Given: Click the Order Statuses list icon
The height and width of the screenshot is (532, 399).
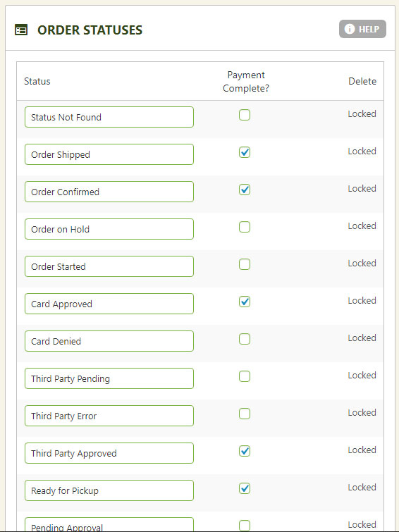Looking at the screenshot, I should 21,30.
